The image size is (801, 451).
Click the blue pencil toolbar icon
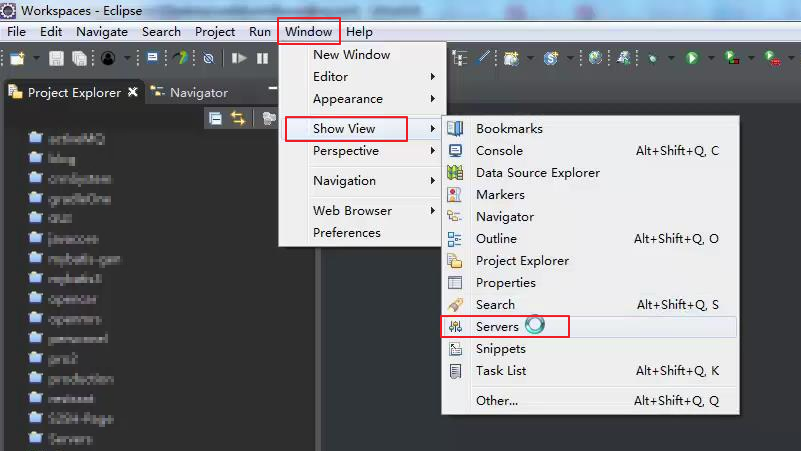pos(483,58)
